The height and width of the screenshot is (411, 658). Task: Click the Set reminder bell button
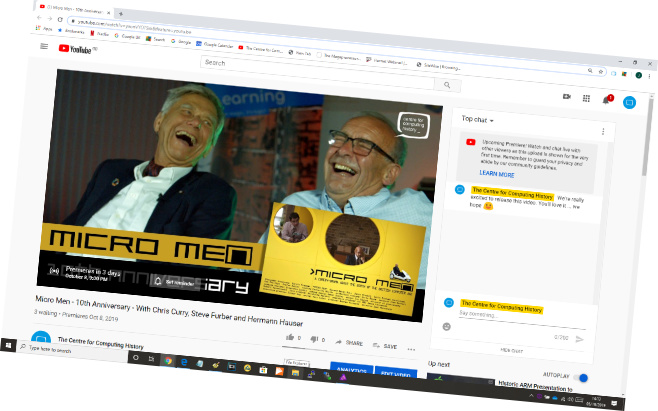tap(176, 282)
